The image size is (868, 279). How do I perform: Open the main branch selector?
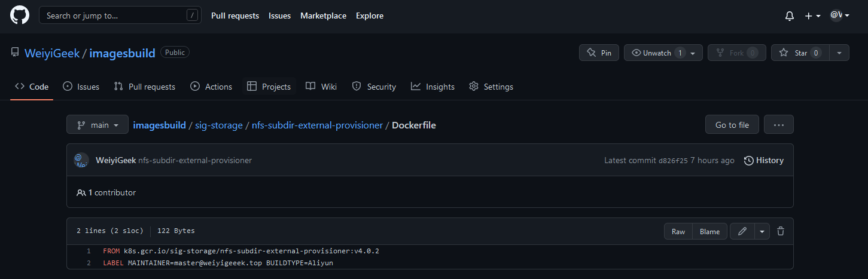(x=98, y=125)
